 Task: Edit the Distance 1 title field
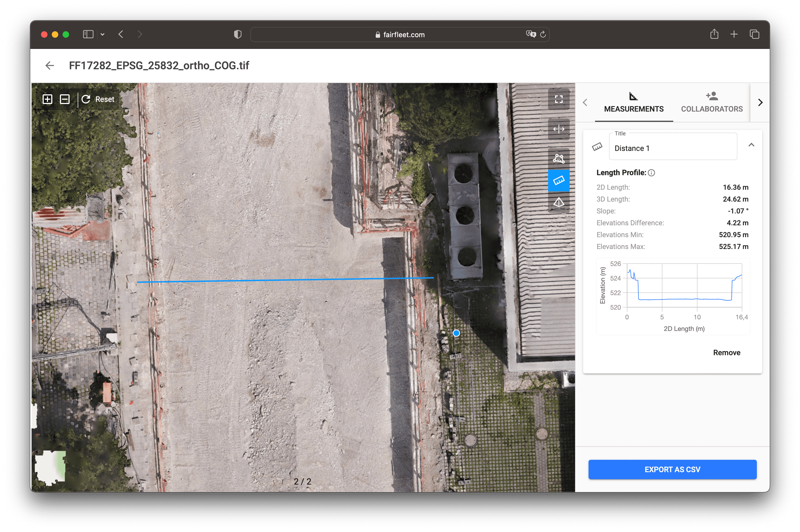click(672, 148)
